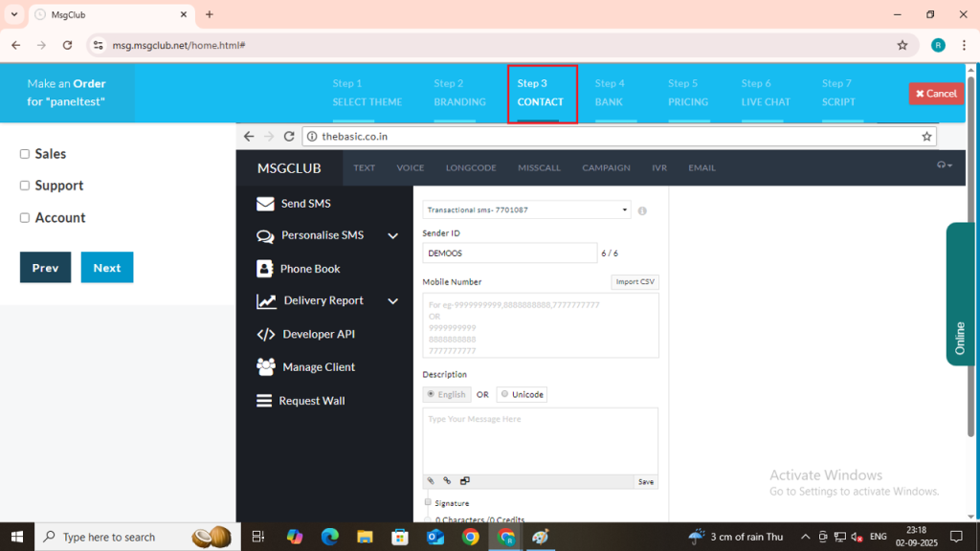Image resolution: width=980 pixels, height=551 pixels.
Task: Click the template icon next to the link icon
Action: click(464, 481)
